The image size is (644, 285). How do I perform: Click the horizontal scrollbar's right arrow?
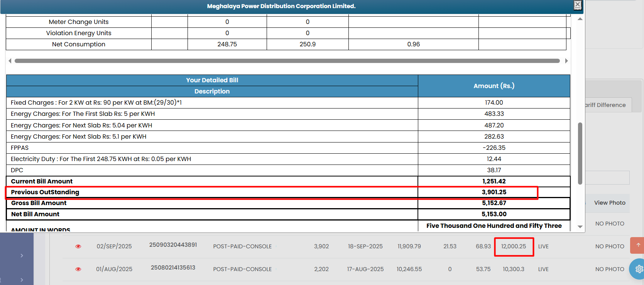[x=566, y=61]
